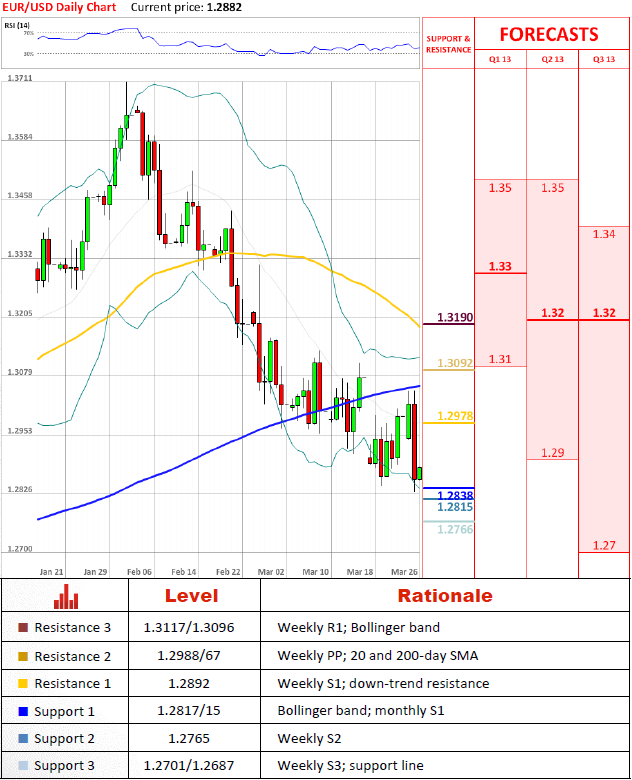The width and height of the screenshot is (632, 780).
Task: Click level value 1.2765
Action: coord(189,738)
